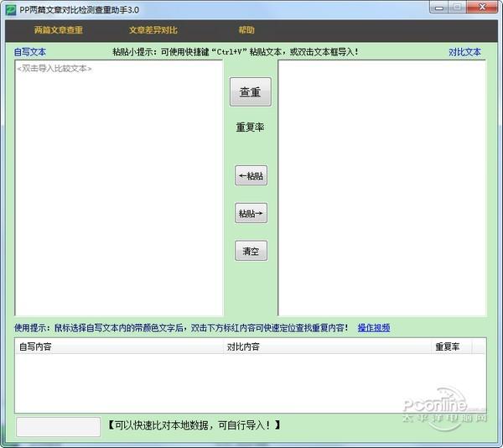Open the 两篇文章查重 tab
Viewport: 503px width, 448px height.
pos(59,30)
